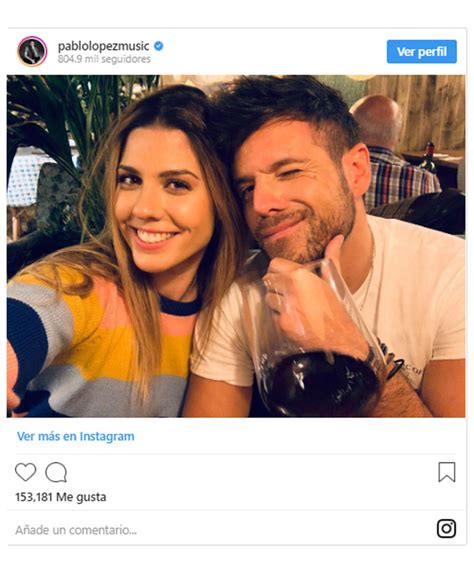
Task: Open the pablolopezmusic profile avatar
Action: coord(32,51)
